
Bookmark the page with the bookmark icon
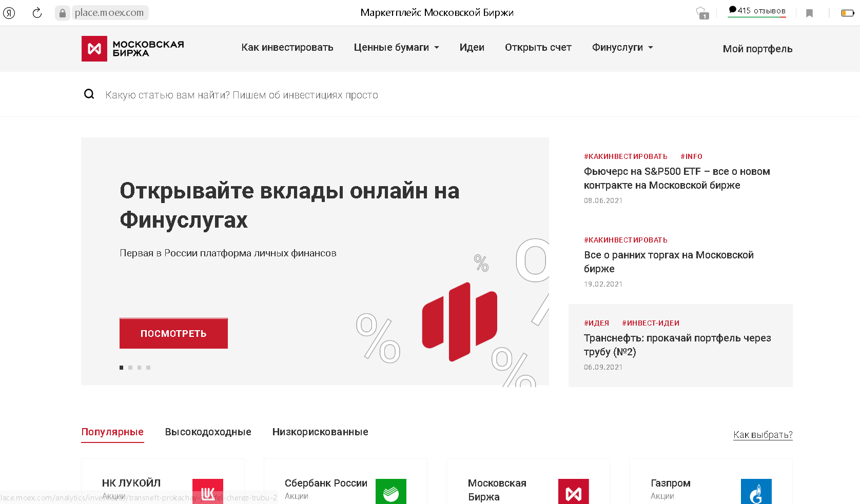809,13
